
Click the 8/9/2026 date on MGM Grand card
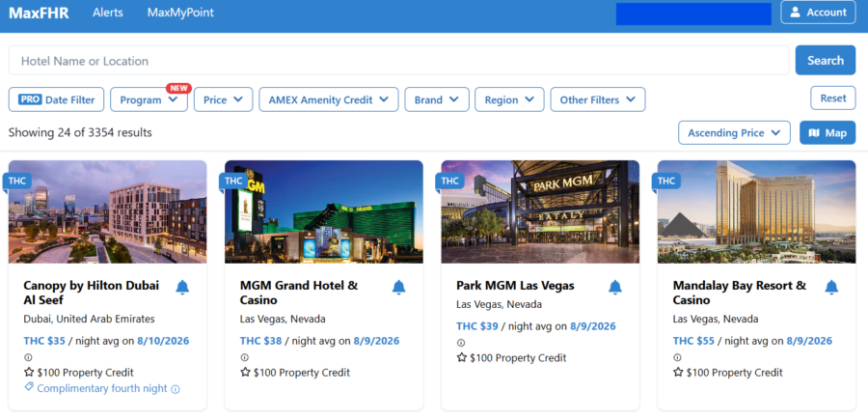pos(376,341)
